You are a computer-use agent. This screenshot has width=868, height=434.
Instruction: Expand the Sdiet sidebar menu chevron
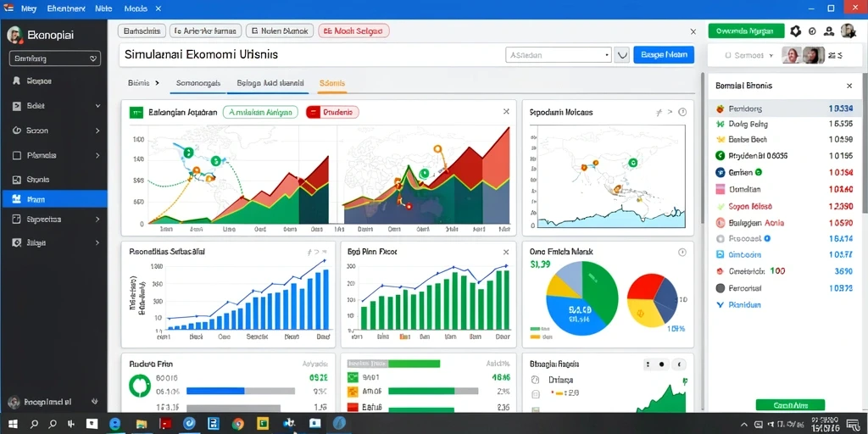point(98,106)
